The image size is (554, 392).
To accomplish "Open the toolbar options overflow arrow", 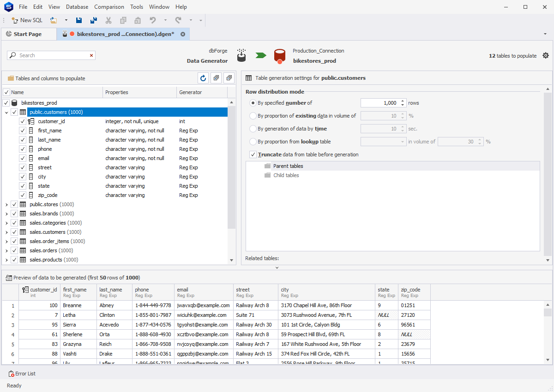I will (x=201, y=20).
